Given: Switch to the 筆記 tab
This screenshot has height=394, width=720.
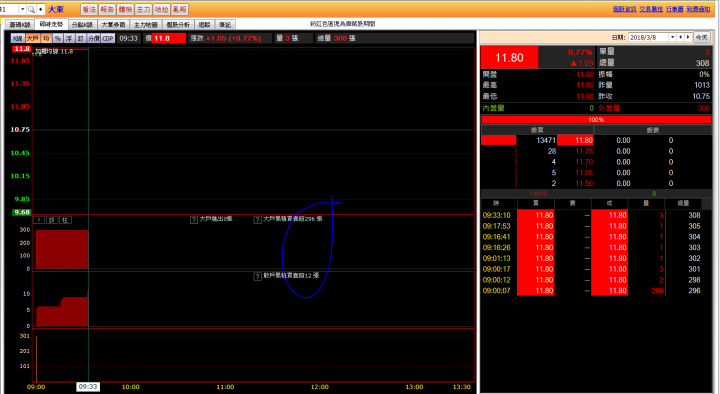Looking at the screenshot, I should [225, 25].
